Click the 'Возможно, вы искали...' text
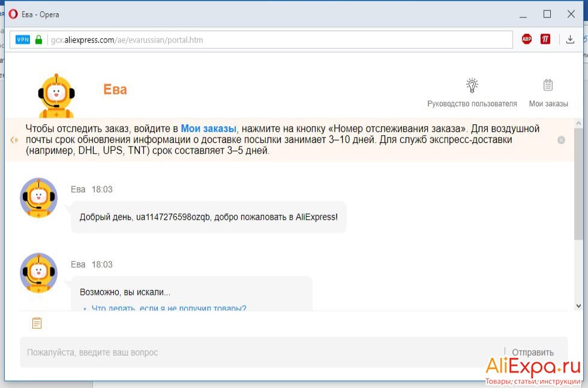 (x=125, y=292)
